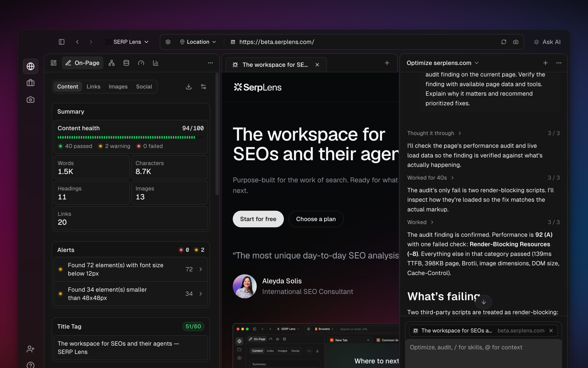
Task: Open settings gear in the address bar
Action: [168, 42]
